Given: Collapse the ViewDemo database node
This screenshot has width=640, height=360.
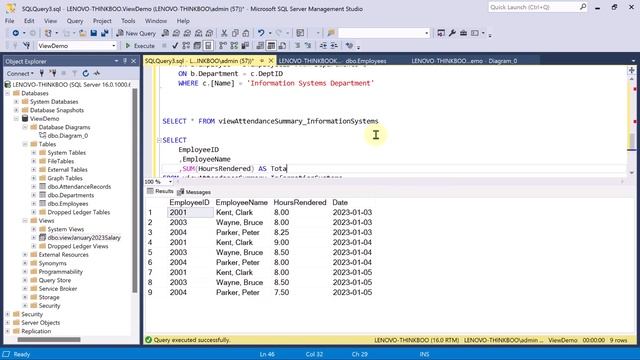Looking at the screenshot, I should [x=16, y=119].
